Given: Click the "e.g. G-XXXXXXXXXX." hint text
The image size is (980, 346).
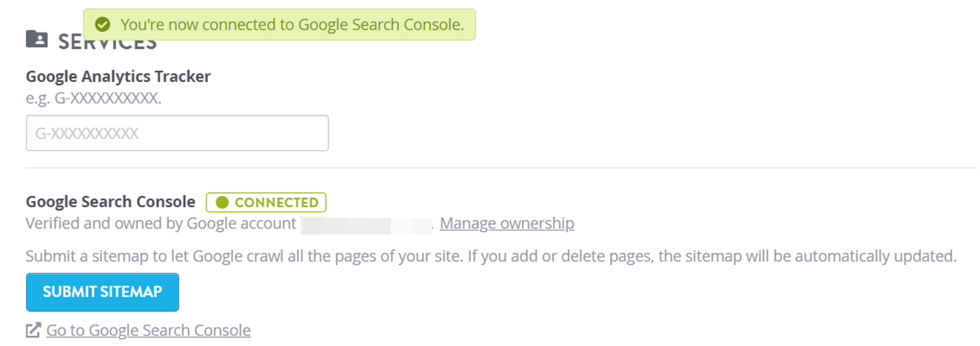Looking at the screenshot, I should coord(93,98).
